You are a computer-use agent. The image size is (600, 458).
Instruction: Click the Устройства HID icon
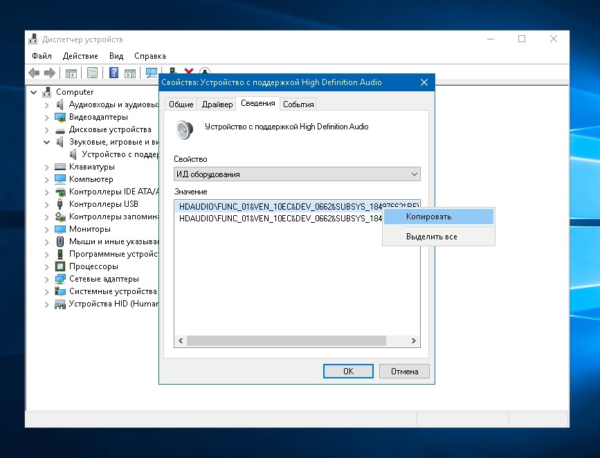[x=60, y=304]
